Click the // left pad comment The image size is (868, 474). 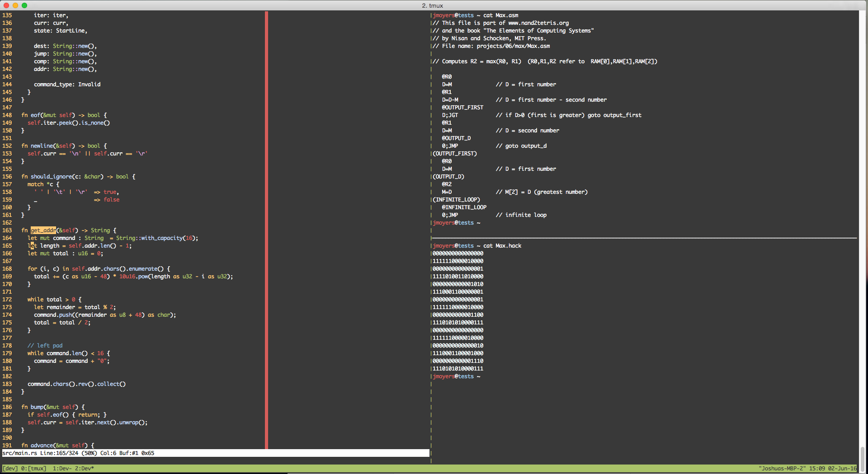tap(45, 345)
